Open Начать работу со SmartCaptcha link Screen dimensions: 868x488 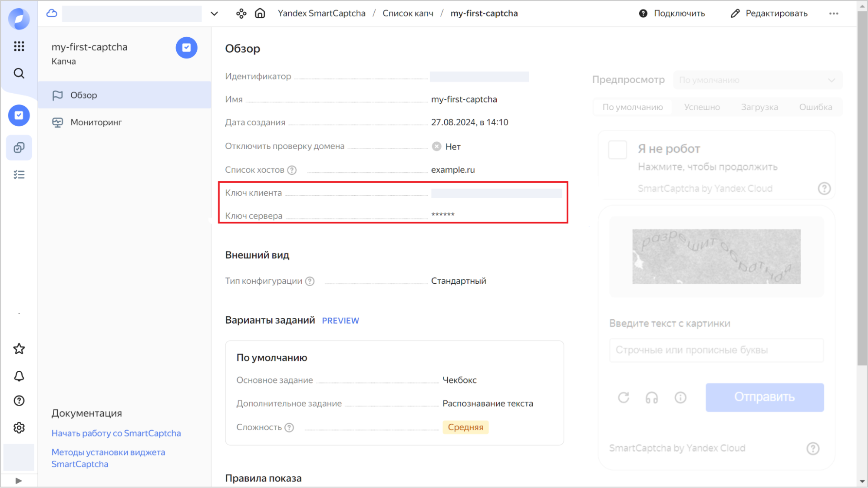[x=116, y=433]
